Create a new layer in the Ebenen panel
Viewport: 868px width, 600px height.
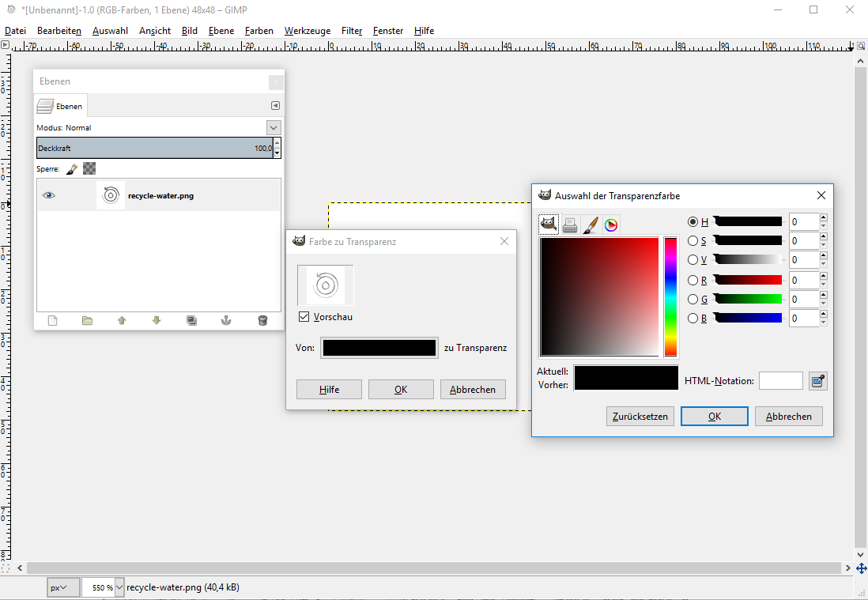(52, 320)
